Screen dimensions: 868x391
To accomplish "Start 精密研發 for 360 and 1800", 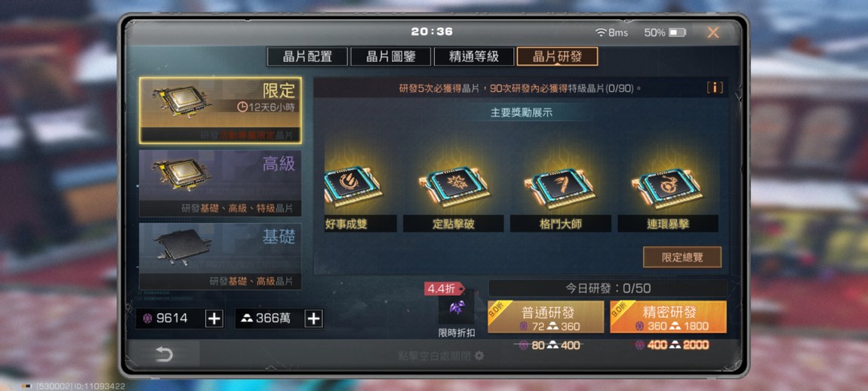I will 668,317.
